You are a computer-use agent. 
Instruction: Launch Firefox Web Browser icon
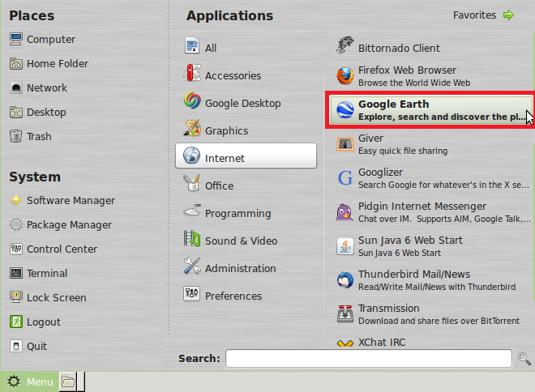pyautogui.click(x=345, y=76)
